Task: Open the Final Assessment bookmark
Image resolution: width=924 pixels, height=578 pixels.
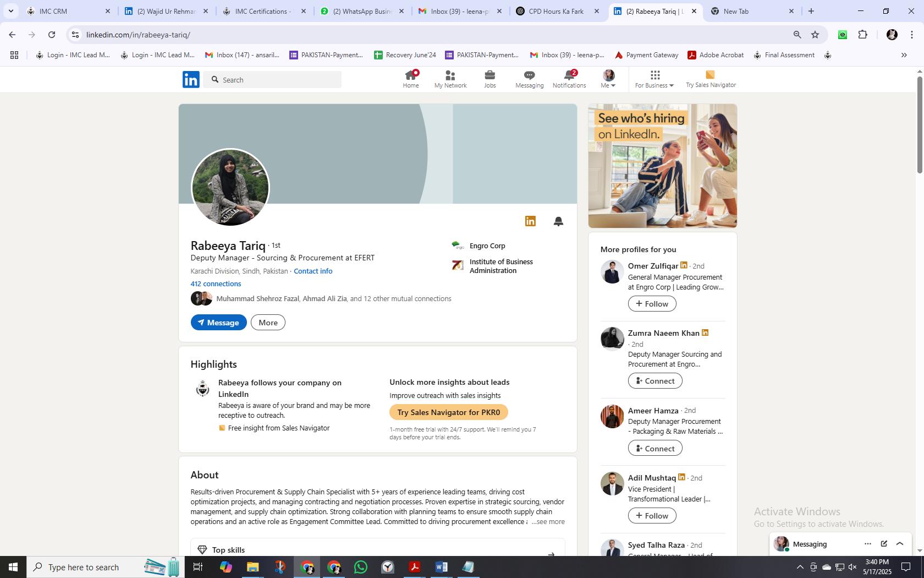Action: 784,55
